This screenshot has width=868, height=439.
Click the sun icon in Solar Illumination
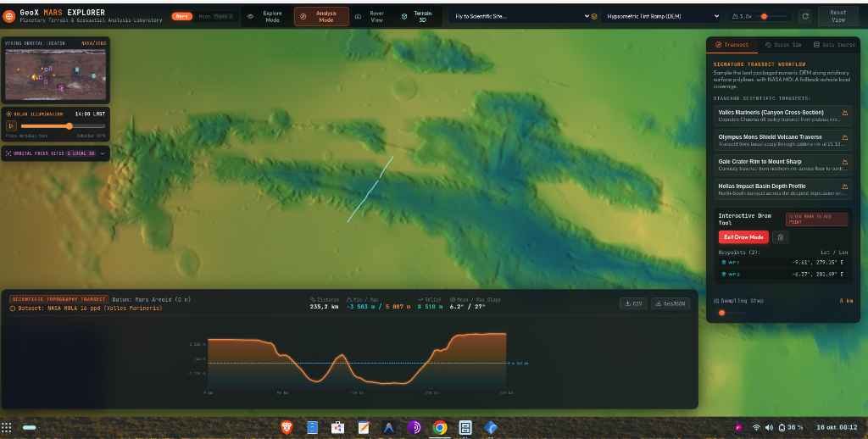coord(8,114)
